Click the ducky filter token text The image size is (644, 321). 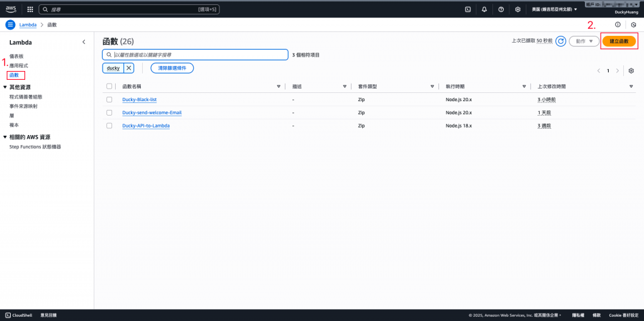coord(113,68)
